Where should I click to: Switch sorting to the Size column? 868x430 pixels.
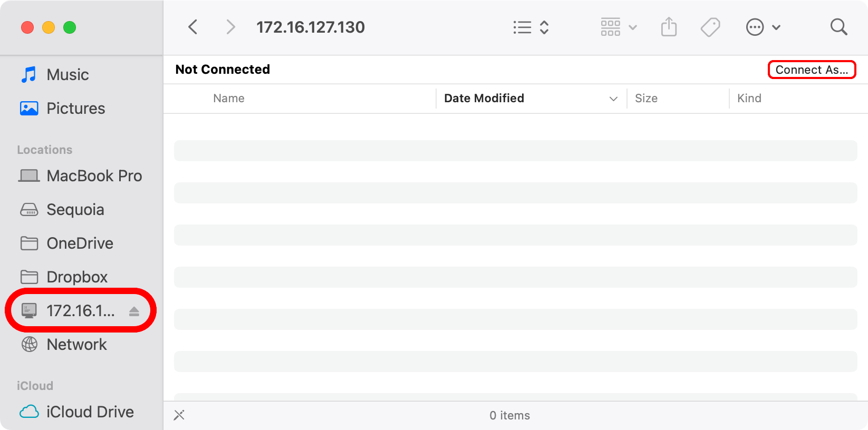646,98
